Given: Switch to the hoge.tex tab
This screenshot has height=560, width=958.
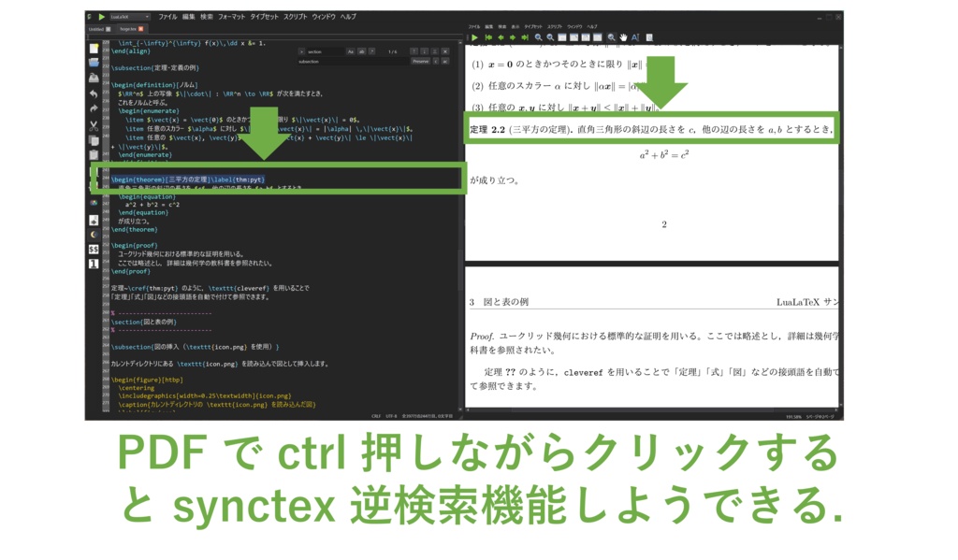Looking at the screenshot, I should click(129, 27).
